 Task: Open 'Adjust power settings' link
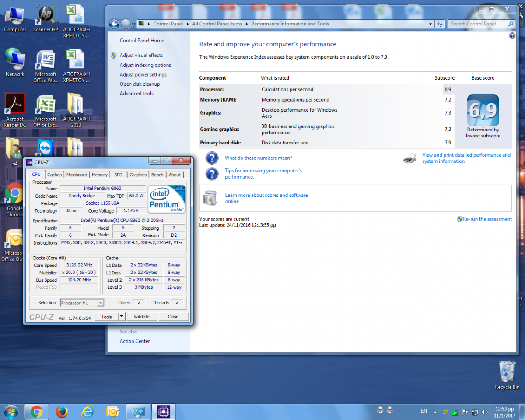click(143, 75)
